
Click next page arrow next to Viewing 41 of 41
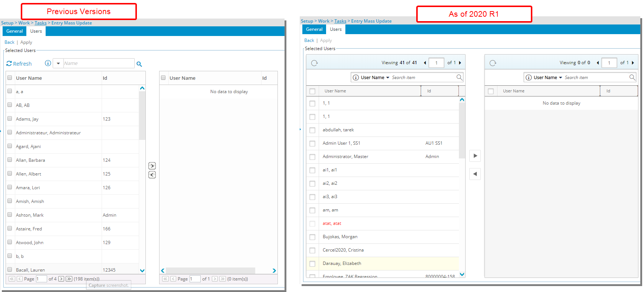pos(460,63)
